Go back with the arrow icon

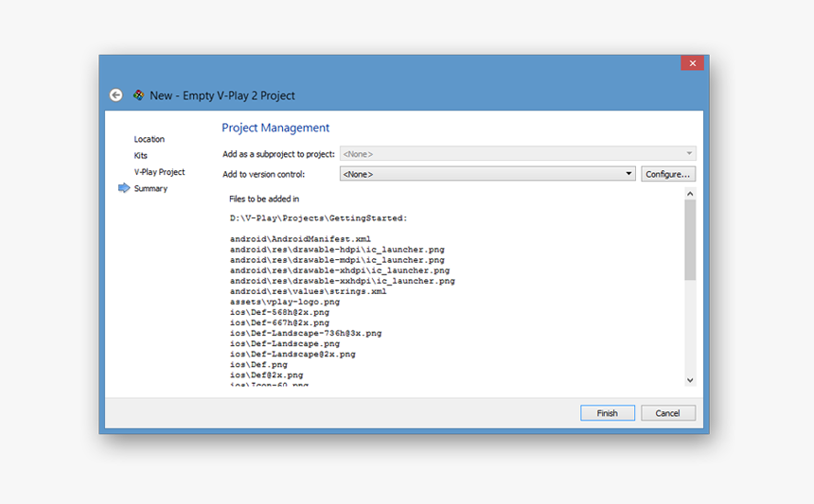pyautogui.click(x=116, y=96)
